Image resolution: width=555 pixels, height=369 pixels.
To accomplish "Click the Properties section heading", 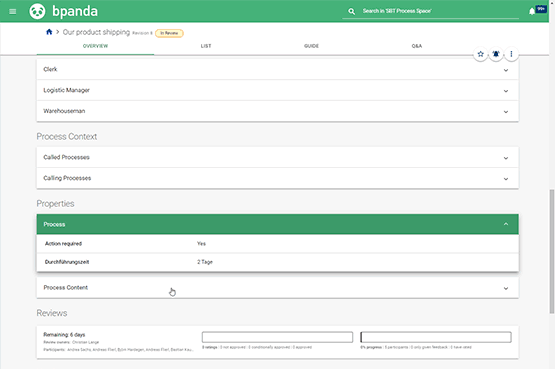I will (55, 204).
